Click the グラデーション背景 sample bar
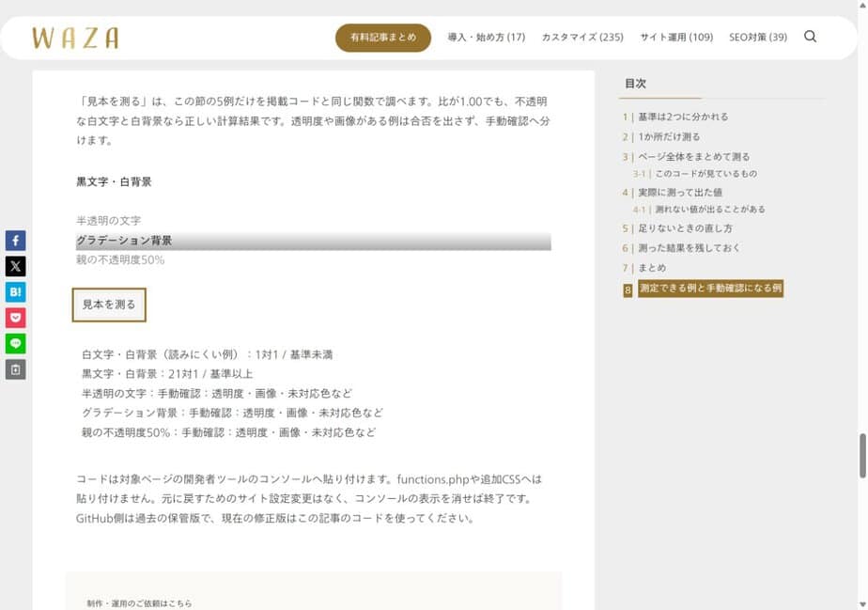 (314, 241)
